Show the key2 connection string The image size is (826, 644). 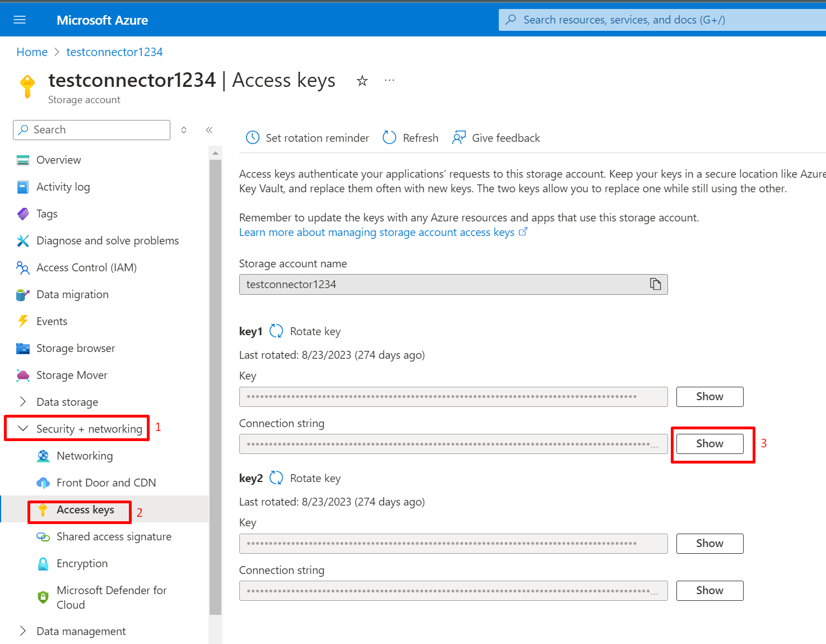(x=709, y=591)
